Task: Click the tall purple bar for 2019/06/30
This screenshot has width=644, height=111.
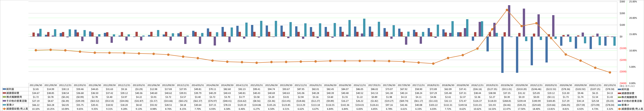Action: 509,21
